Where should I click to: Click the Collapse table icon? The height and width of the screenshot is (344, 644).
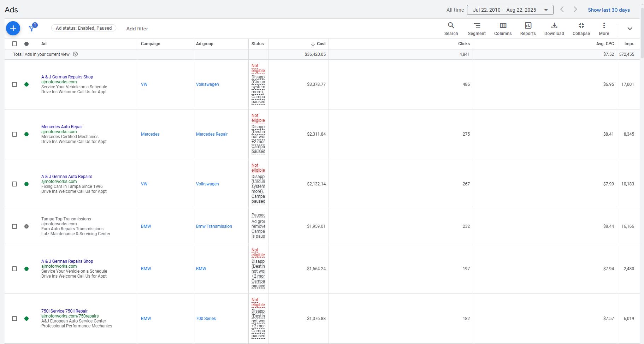pyautogui.click(x=581, y=29)
